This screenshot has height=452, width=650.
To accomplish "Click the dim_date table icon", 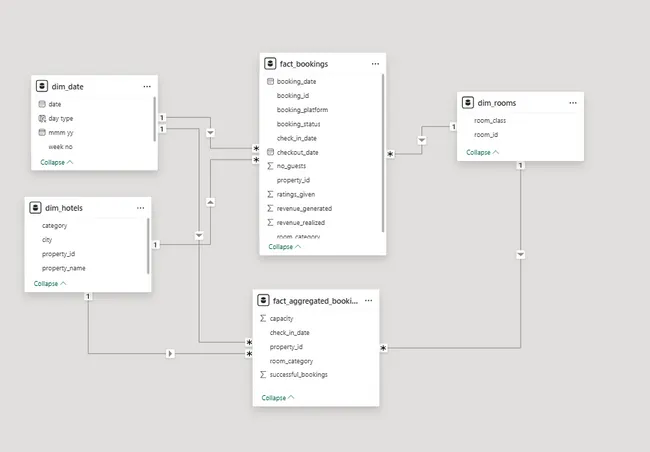I will point(42,86).
